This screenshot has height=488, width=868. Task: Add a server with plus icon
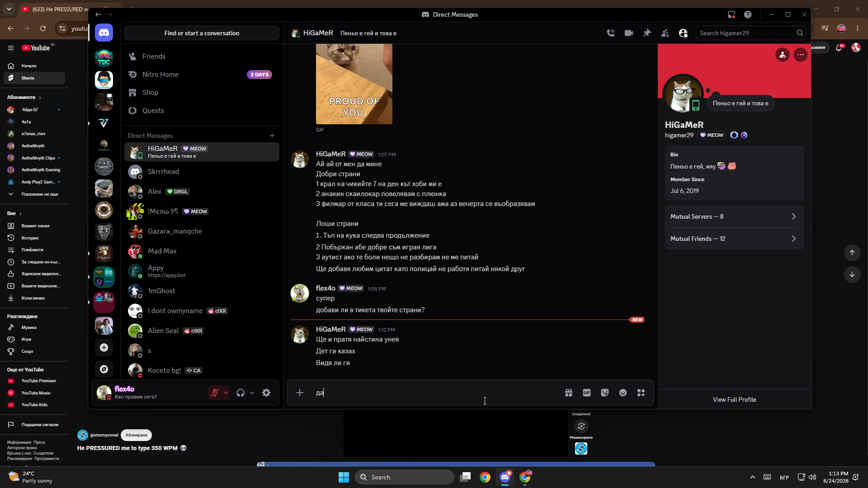coord(104,347)
